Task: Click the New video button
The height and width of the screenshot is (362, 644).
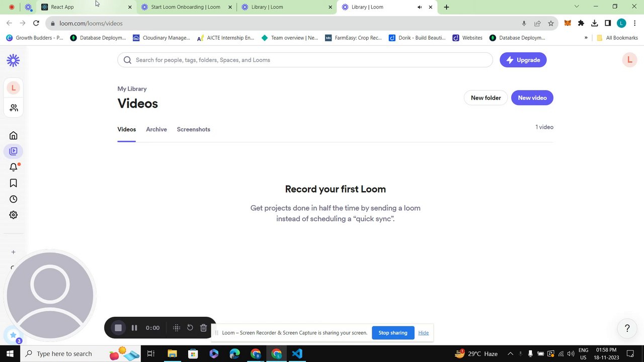Action: (532, 98)
